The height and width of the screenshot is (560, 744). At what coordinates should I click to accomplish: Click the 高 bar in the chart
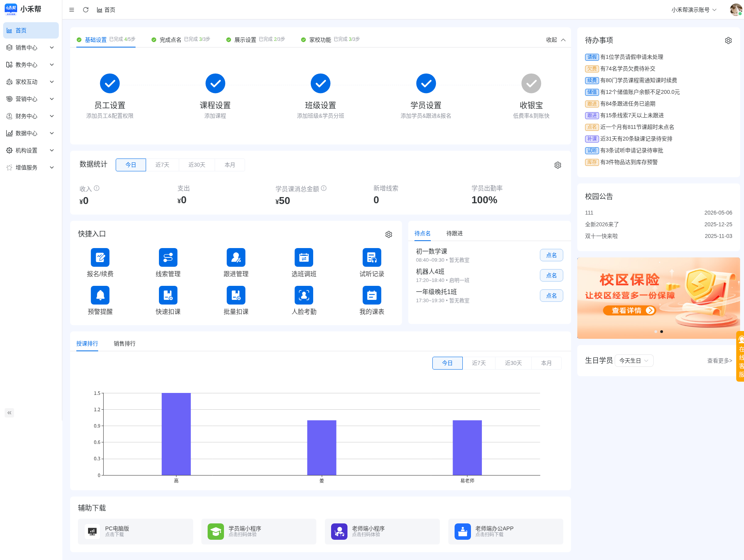[176, 434]
